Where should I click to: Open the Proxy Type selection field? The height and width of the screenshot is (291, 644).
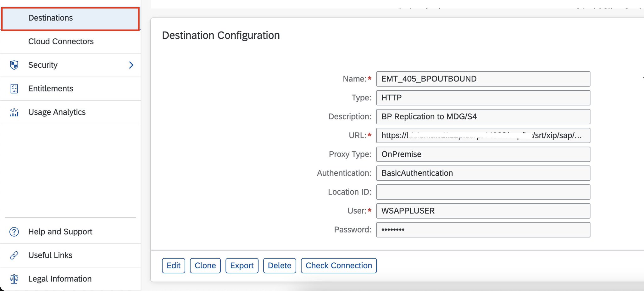pos(483,154)
